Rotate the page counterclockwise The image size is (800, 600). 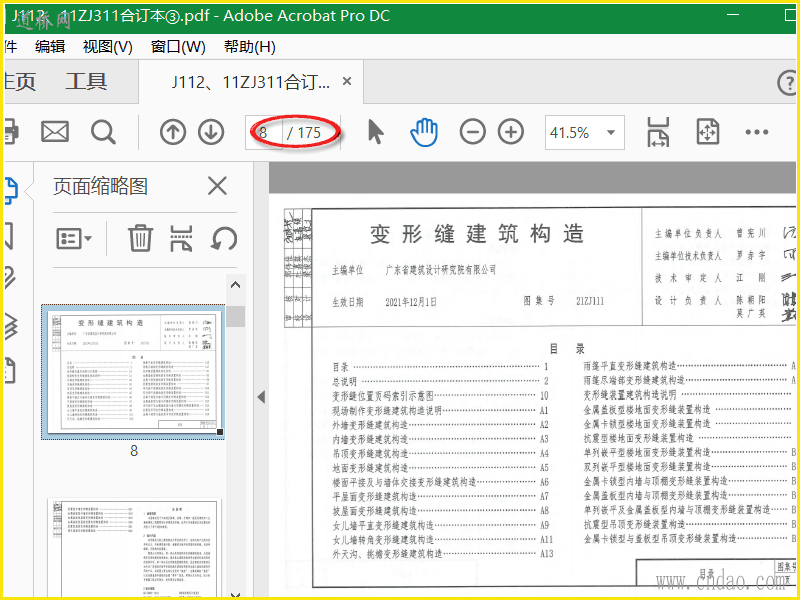point(224,238)
